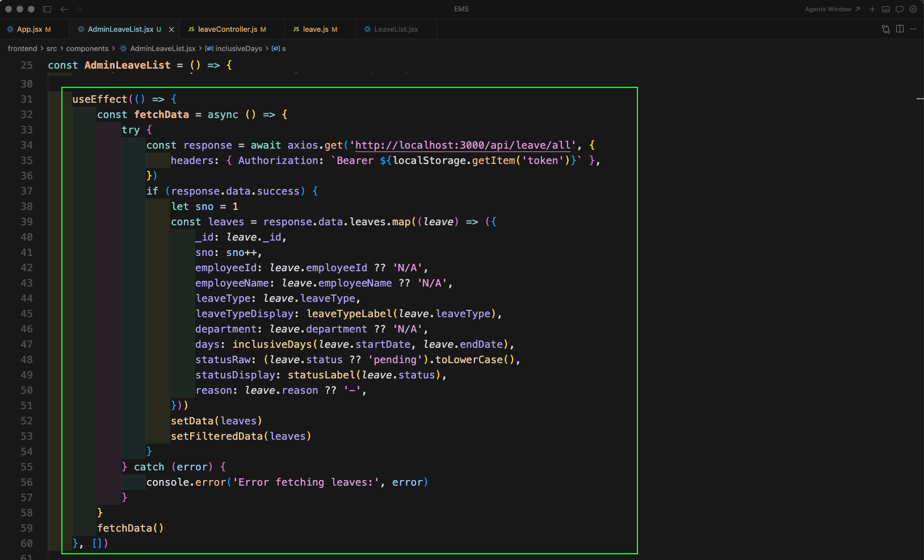
Task: Switch to the App.jsx tab
Action: click(30, 30)
